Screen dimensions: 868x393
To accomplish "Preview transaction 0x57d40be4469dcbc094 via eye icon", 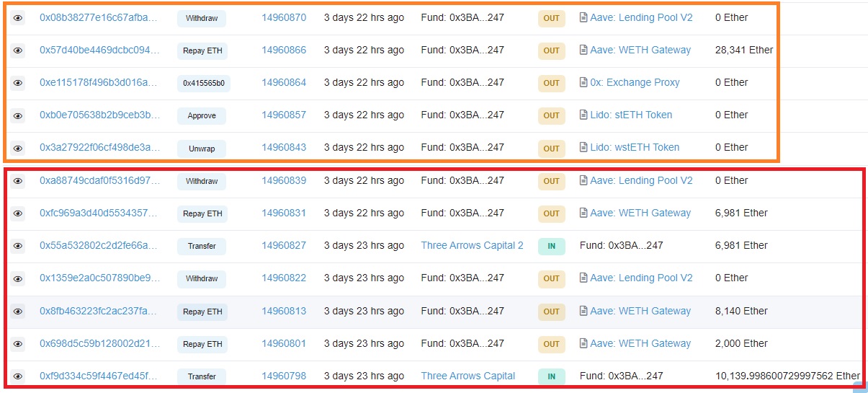I will click(18, 50).
